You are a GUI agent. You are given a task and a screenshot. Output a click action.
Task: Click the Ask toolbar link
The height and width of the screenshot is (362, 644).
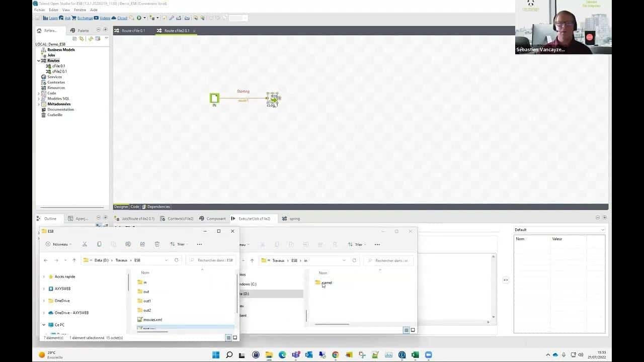pos(67,18)
